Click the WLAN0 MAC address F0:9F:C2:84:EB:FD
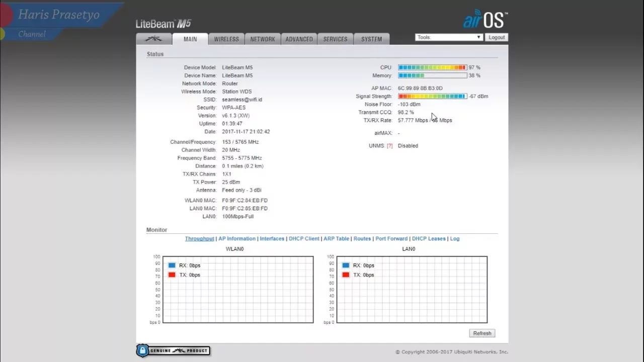This screenshot has width=644, height=362. click(245, 201)
